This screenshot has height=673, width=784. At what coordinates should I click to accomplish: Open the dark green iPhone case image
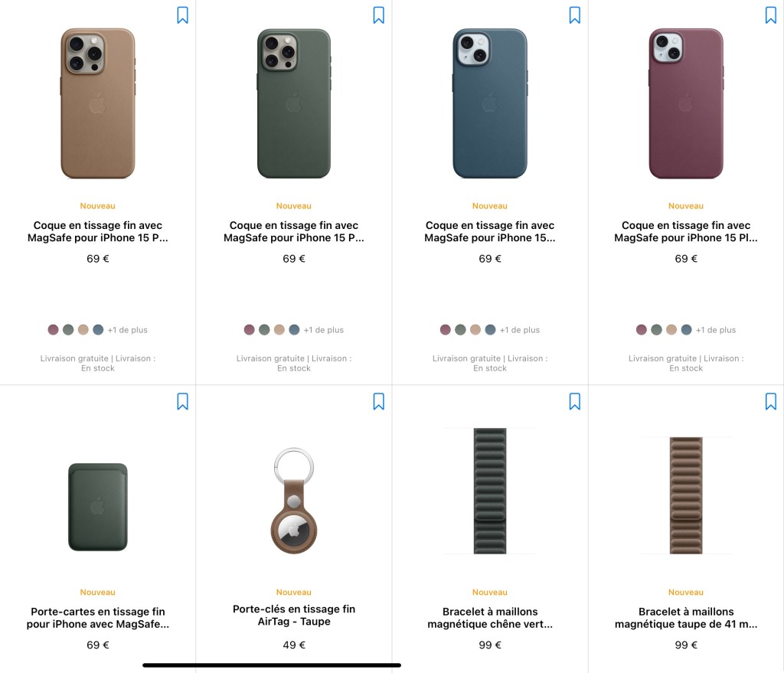(294, 103)
